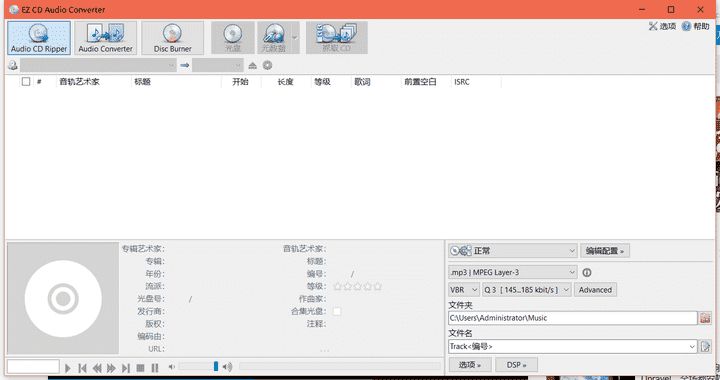Click the Advanced button
The height and width of the screenshot is (380, 720).
(x=595, y=290)
